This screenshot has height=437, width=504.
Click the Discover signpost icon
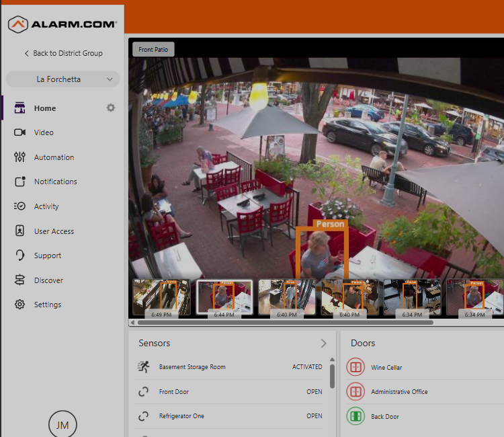click(x=19, y=280)
